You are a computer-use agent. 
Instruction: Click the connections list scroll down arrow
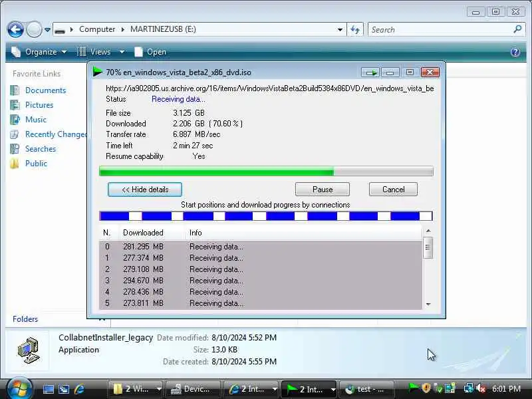(428, 304)
